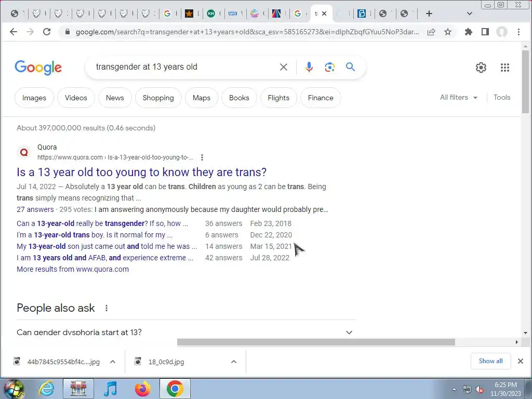Image resolution: width=532 pixels, height=399 pixels.
Task: Open 'Can a 13-year-old really be transgender' link
Action: pos(102,223)
